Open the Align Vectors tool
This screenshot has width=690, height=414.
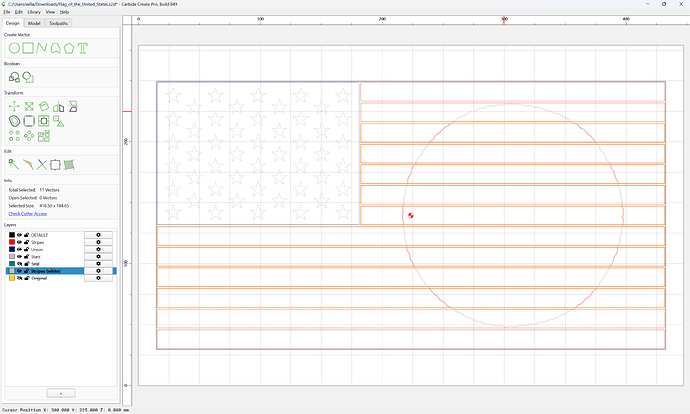(x=44, y=121)
